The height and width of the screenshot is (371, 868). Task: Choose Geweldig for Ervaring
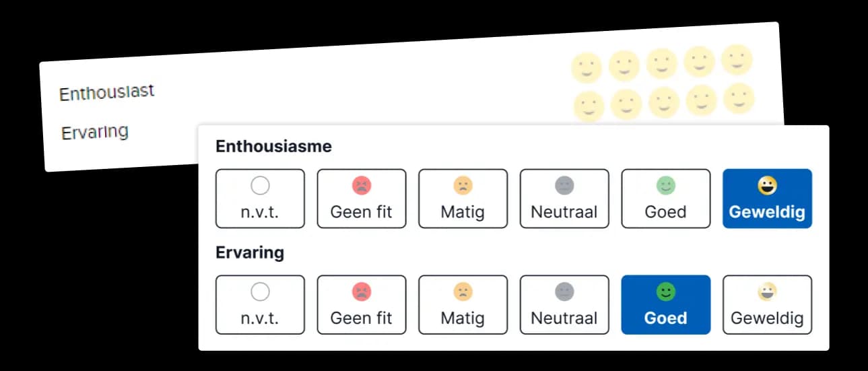click(767, 305)
